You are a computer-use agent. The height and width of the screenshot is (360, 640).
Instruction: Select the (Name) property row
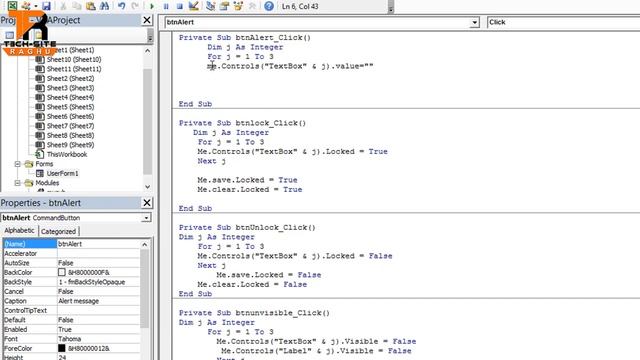[x=71, y=244]
